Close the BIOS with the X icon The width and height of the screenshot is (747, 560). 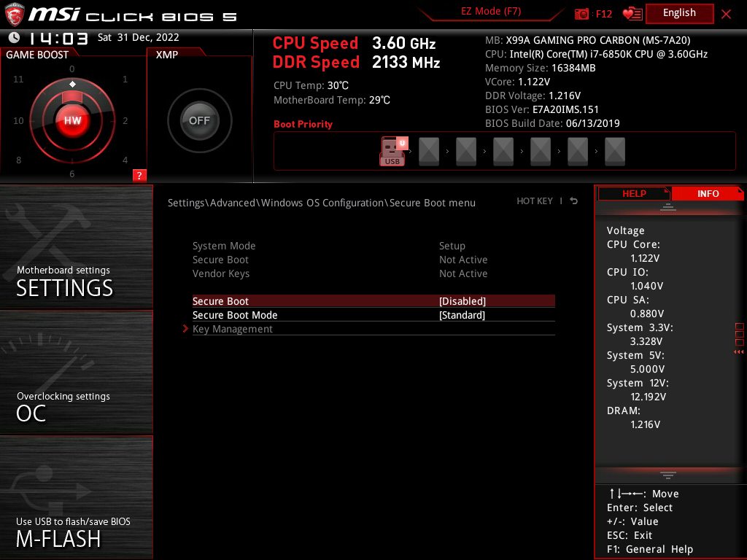point(726,14)
